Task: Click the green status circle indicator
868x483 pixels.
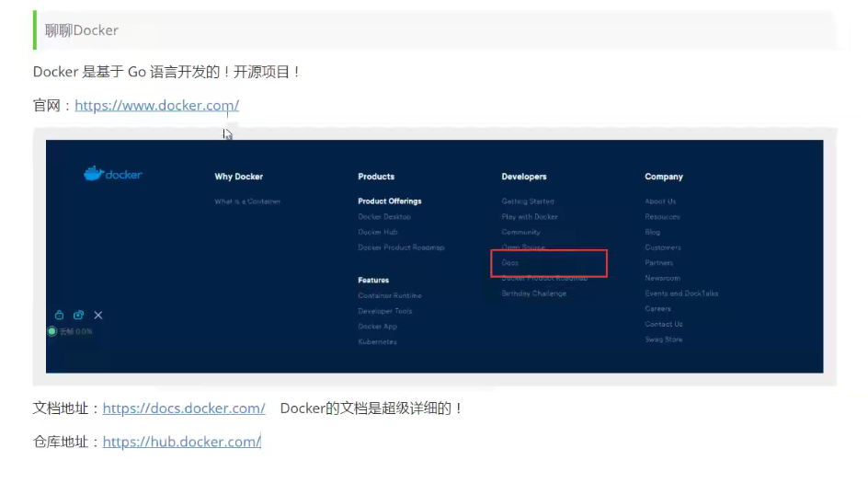Action: point(52,331)
